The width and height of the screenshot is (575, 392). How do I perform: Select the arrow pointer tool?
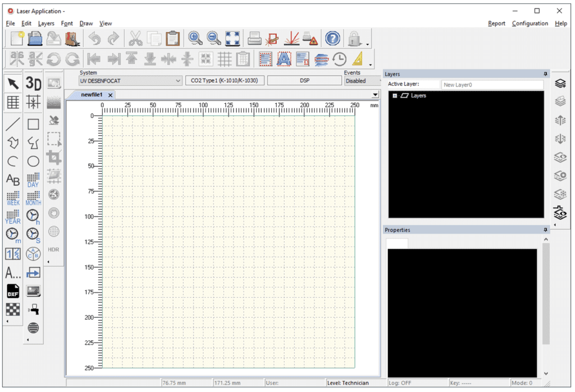pyautogui.click(x=13, y=84)
